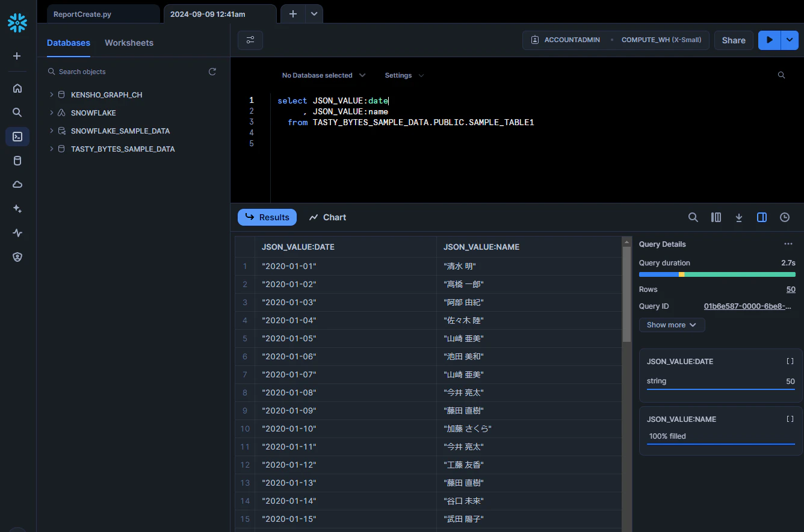Add a new worksheet tab

pos(293,14)
